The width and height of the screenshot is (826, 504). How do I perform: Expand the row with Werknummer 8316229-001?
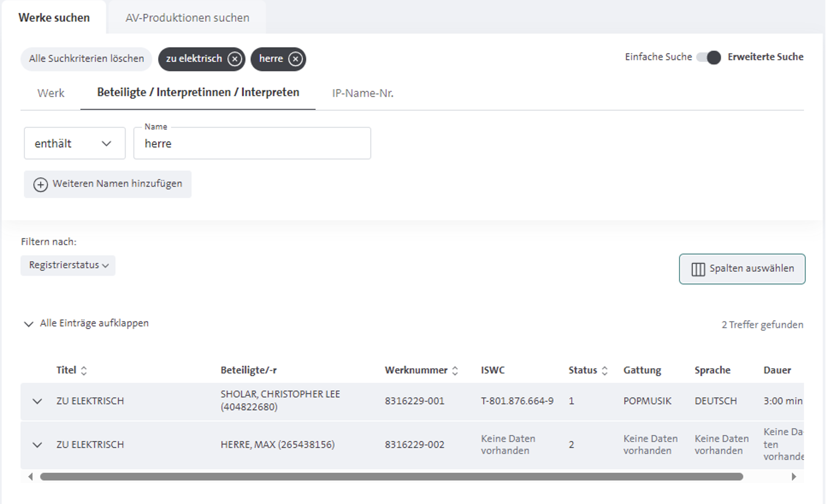[x=37, y=401]
